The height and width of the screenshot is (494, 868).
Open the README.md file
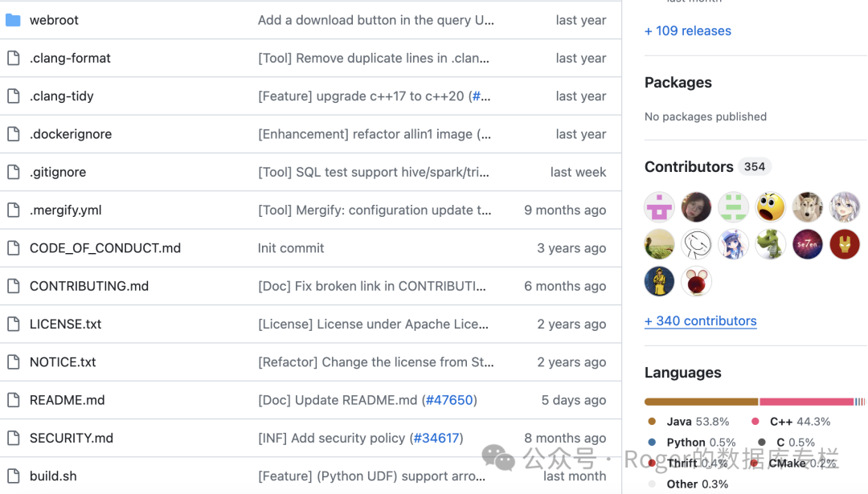pos(68,400)
